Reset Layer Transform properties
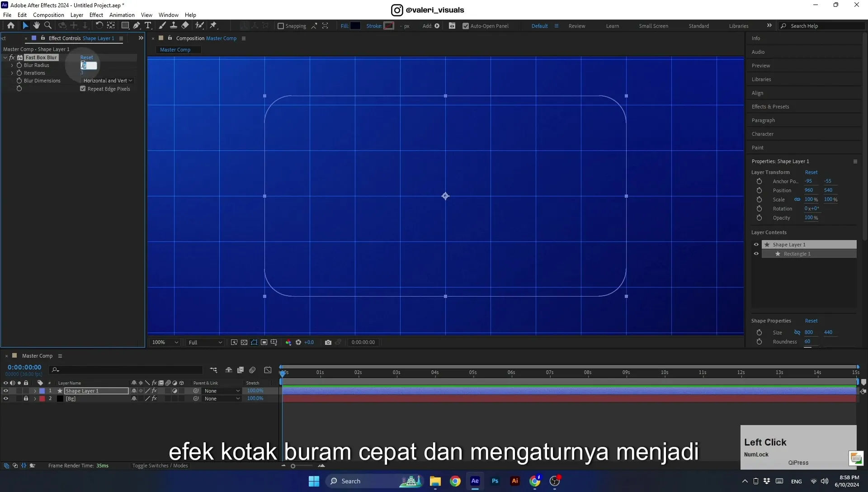Viewport: 868px width, 492px height. [811, 172]
